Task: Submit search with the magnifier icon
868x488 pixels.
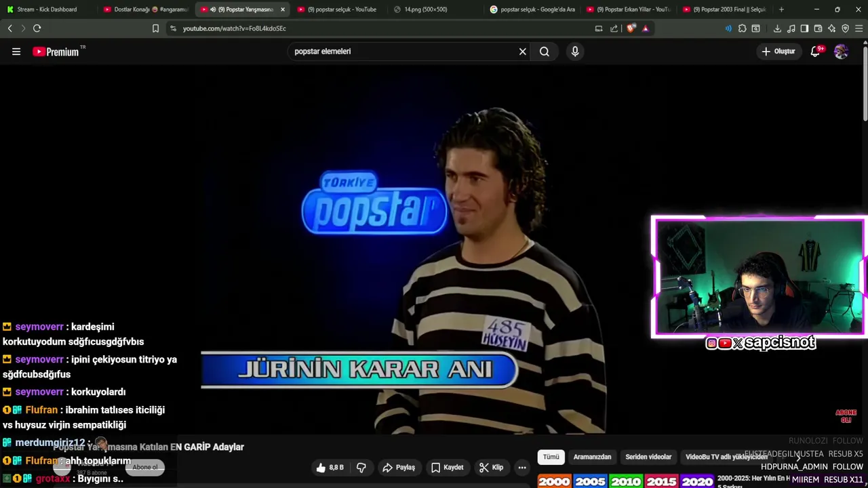Action: click(x=545, y=52)
